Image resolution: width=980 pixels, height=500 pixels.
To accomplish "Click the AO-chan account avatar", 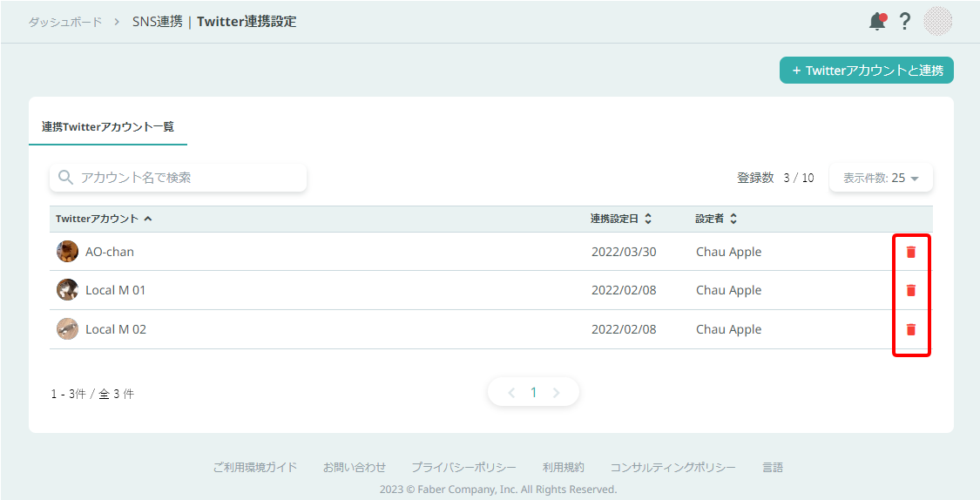I will [x=67, y=252].
